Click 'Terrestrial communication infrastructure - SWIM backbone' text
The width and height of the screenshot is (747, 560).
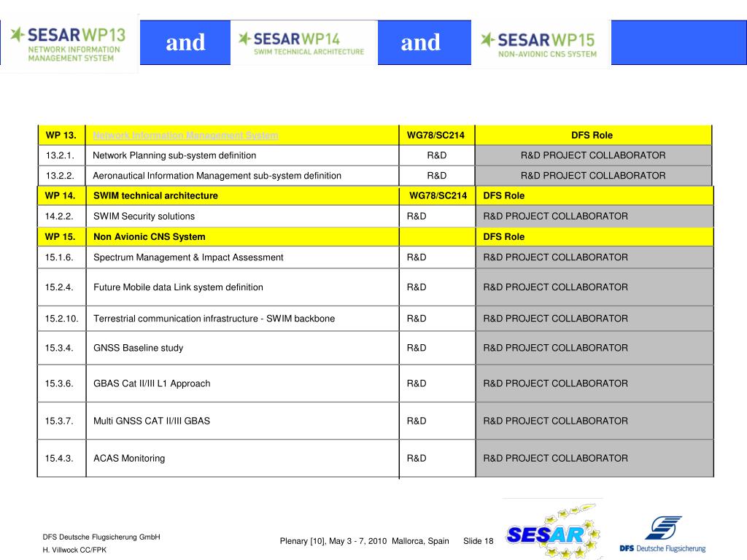[214, 319]
